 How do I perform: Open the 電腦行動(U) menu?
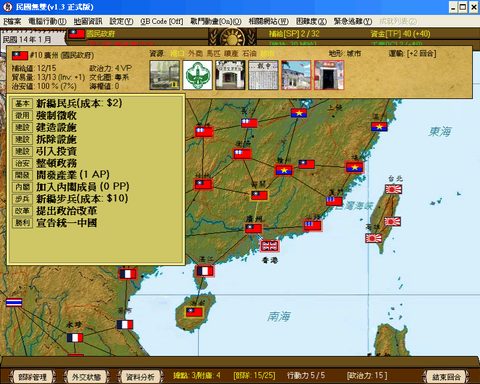point(47,21)
